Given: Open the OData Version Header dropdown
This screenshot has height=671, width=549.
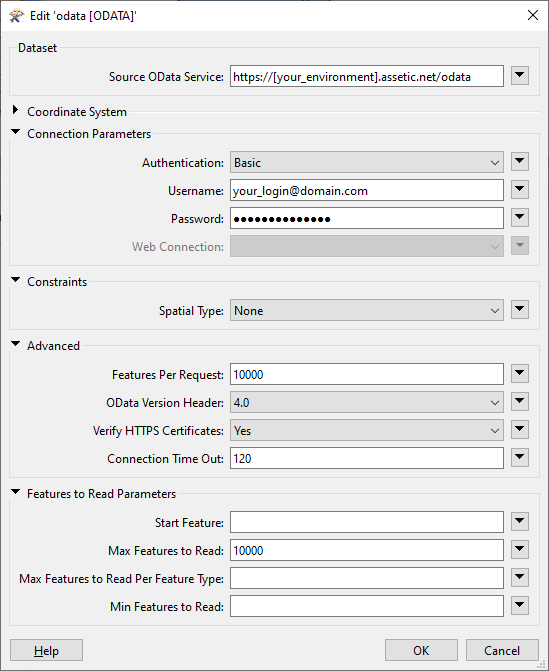Looking at the screenshot, I should point(367,402).
